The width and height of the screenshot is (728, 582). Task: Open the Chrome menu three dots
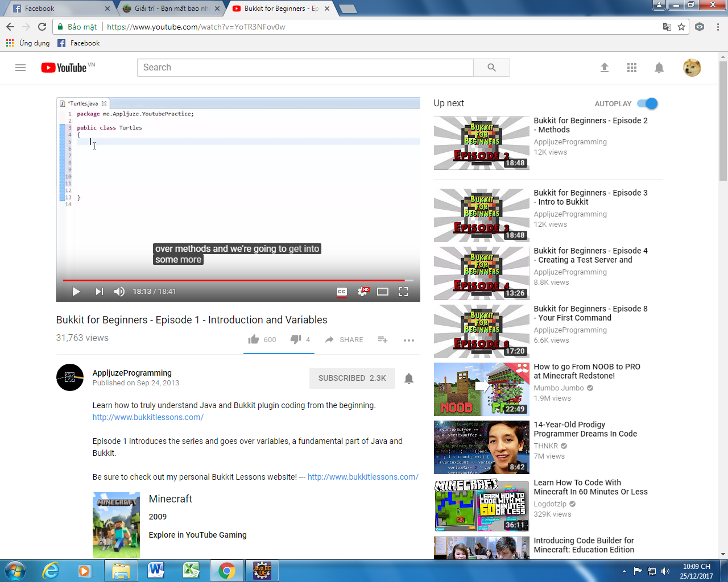click(718, 27)
